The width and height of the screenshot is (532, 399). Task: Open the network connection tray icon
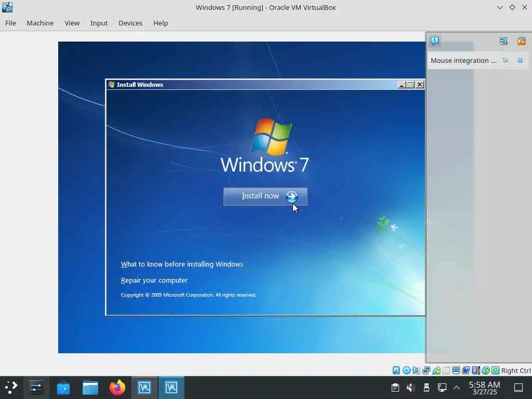442,388
